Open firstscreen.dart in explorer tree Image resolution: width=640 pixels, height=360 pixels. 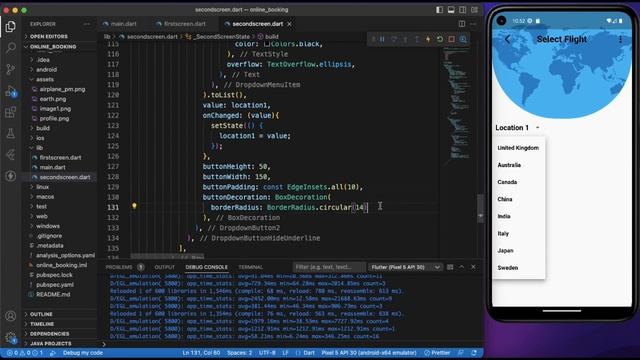[60, 158]
